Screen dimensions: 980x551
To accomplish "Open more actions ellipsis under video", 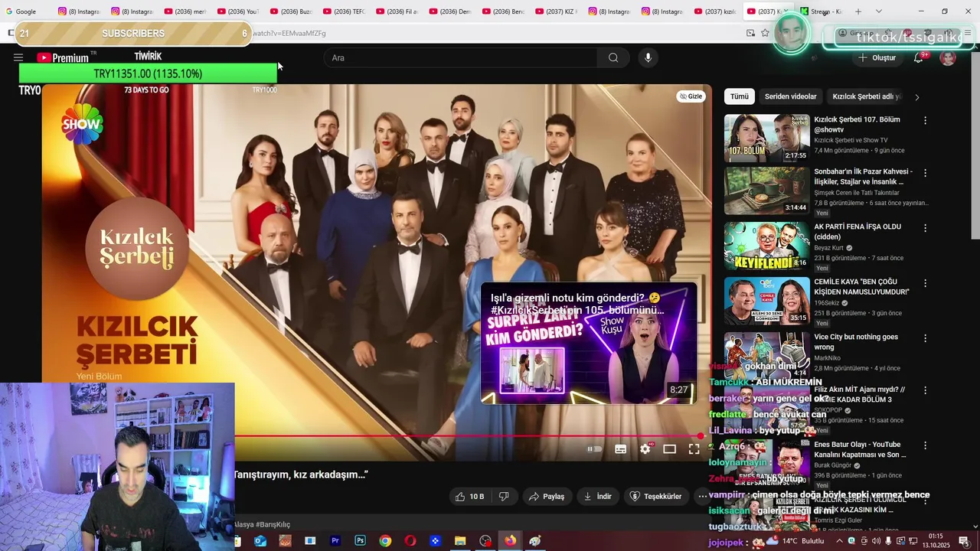I will click(x=702, y=497).
